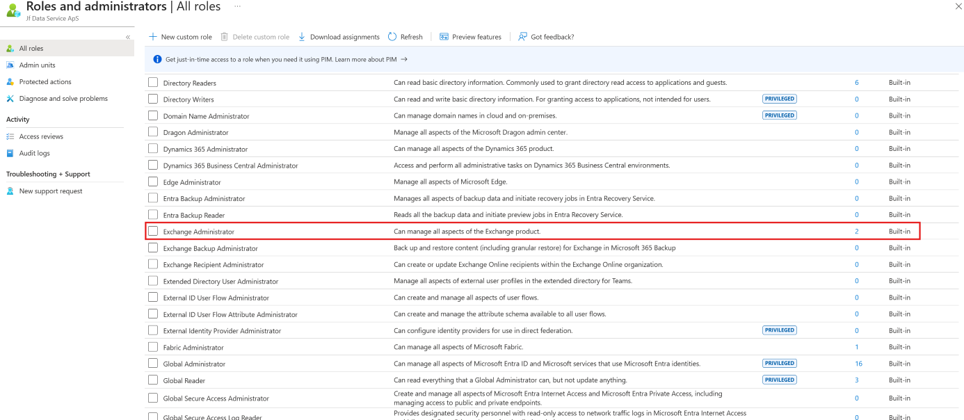Image resolution: width=964 pixels, height=420 pixels.
Task: Check the Domain Name Administrator checkbox
Action: coord(153,116)
